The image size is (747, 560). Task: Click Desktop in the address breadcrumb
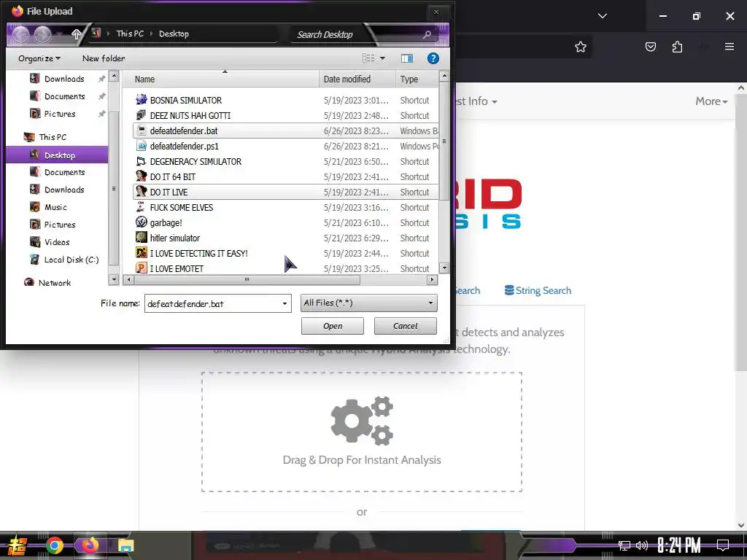tap(174, 34)
